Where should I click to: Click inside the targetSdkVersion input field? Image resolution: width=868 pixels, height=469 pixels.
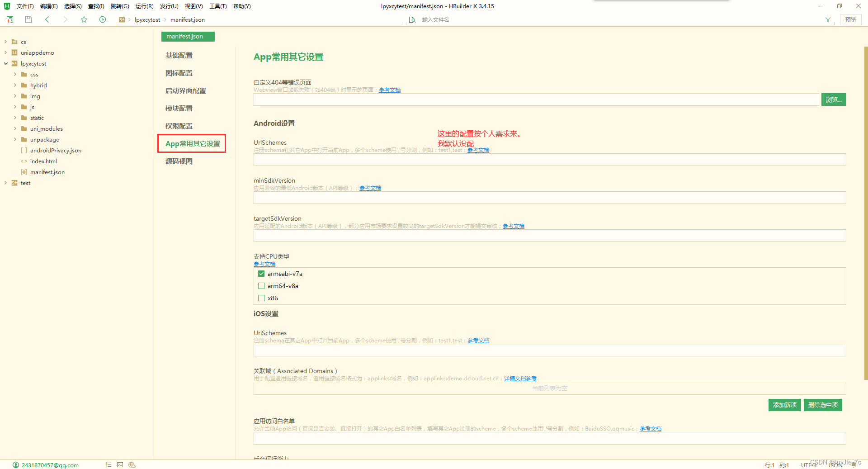[497, 235]
